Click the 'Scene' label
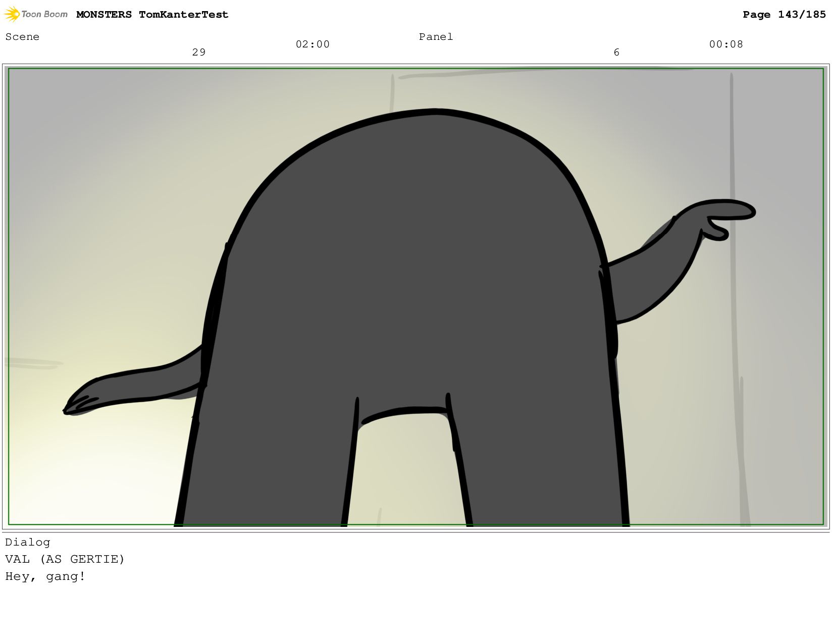The width and height of the screenshot is (832, 644). 22,37
